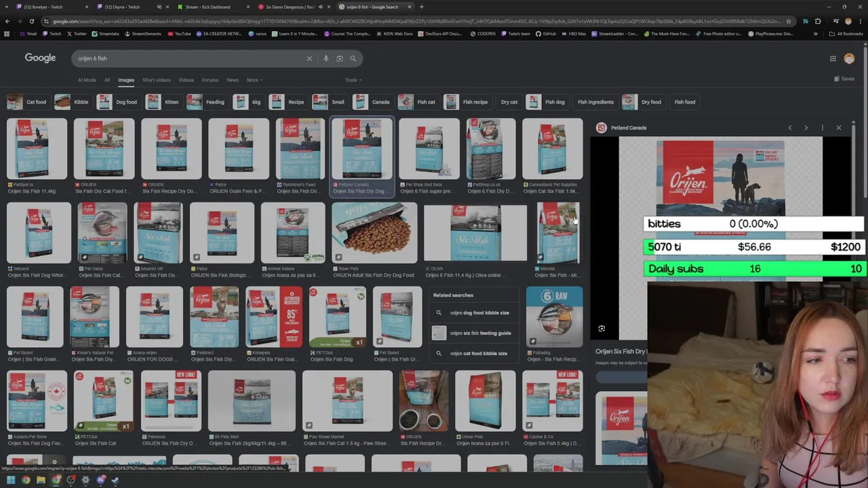Viewport: 868px width, 488px height.
Task: Open the kibble pile image thumbnail
Action: click(x=374, y=232)
